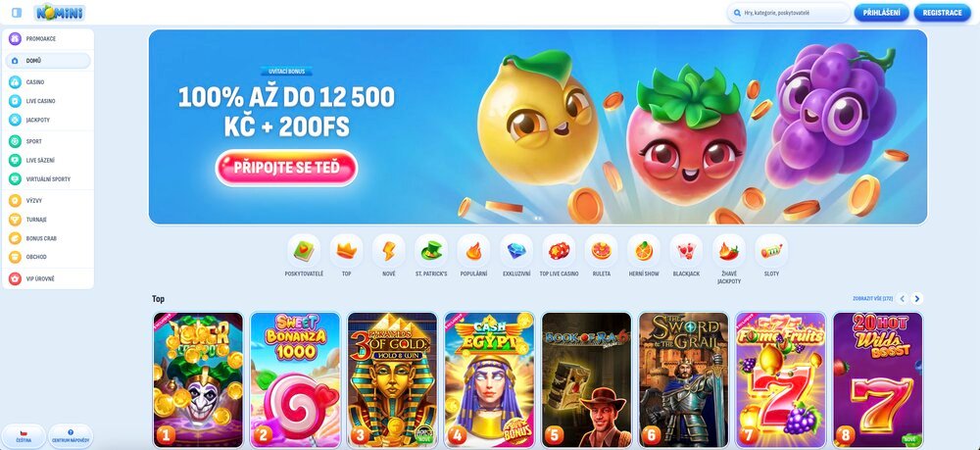Open the Poskytovatelé category icon

(304, 251)
